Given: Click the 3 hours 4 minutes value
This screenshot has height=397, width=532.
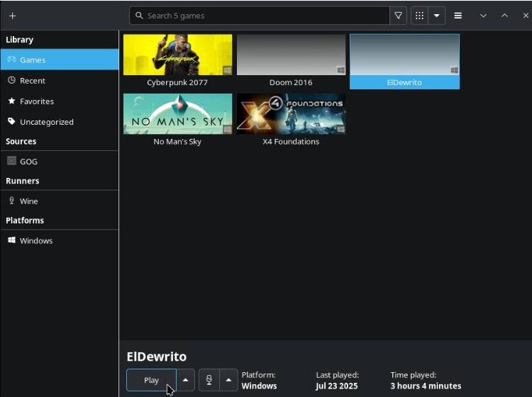Looking at the screenshot, I should tap(426, 386).
